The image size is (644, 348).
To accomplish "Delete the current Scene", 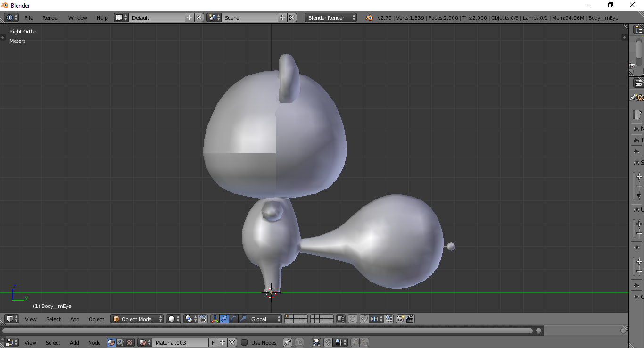I will [x=292, y=17].
